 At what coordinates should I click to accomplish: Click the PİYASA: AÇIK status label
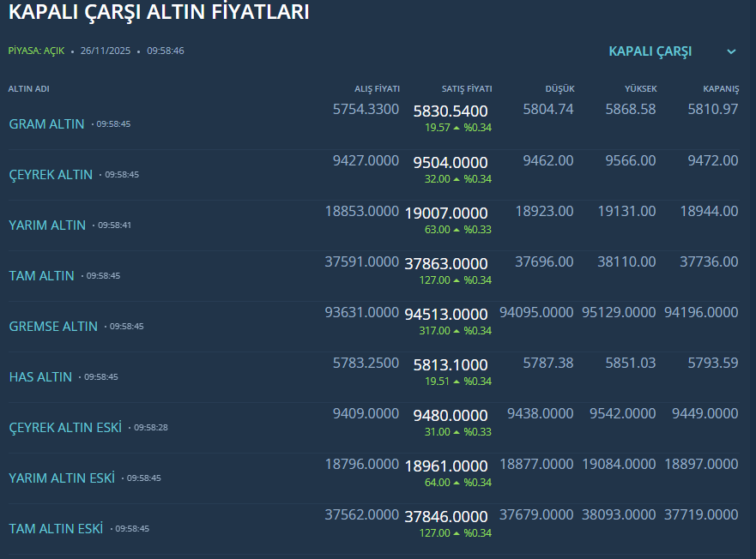click(x=37, y=51)
